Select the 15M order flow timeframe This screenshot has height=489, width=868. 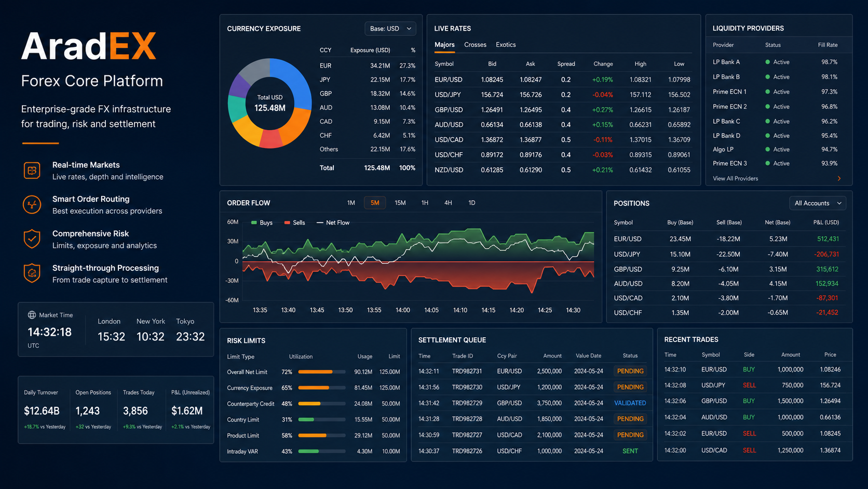(x=400, y=203)
